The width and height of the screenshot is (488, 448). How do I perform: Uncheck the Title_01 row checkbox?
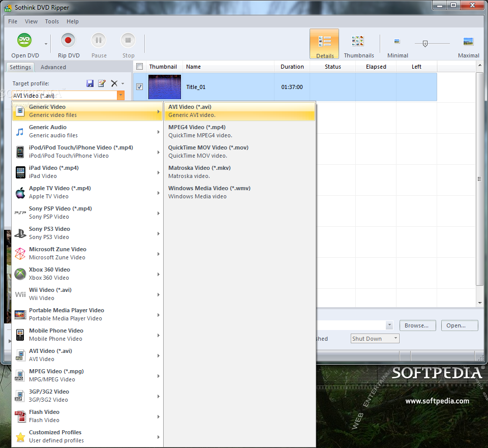coord(140,87)
